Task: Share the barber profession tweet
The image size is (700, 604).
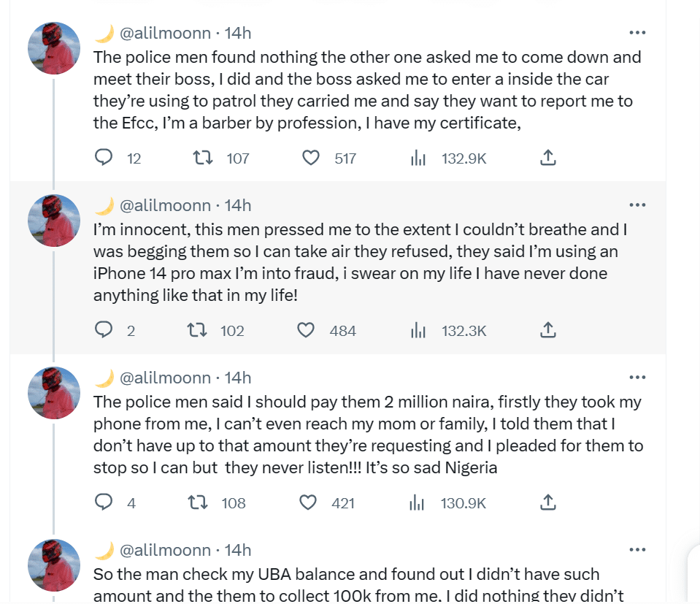Action: (x=548, y=158)
